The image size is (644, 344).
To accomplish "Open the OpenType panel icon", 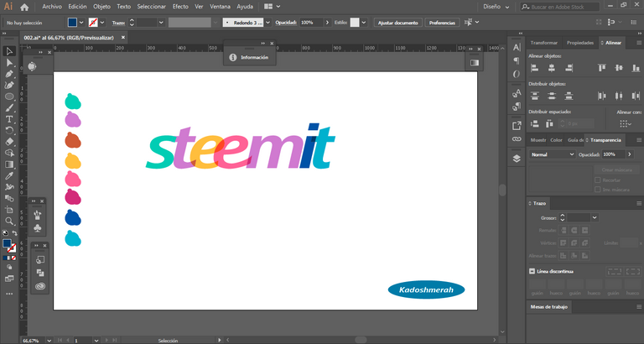I will coord(517,74).
